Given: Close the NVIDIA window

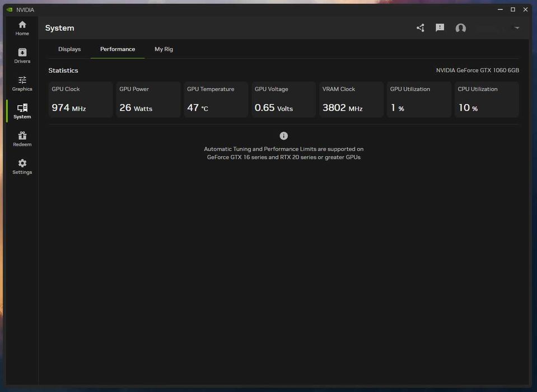Looking at the screenshot, I should 525,10.
